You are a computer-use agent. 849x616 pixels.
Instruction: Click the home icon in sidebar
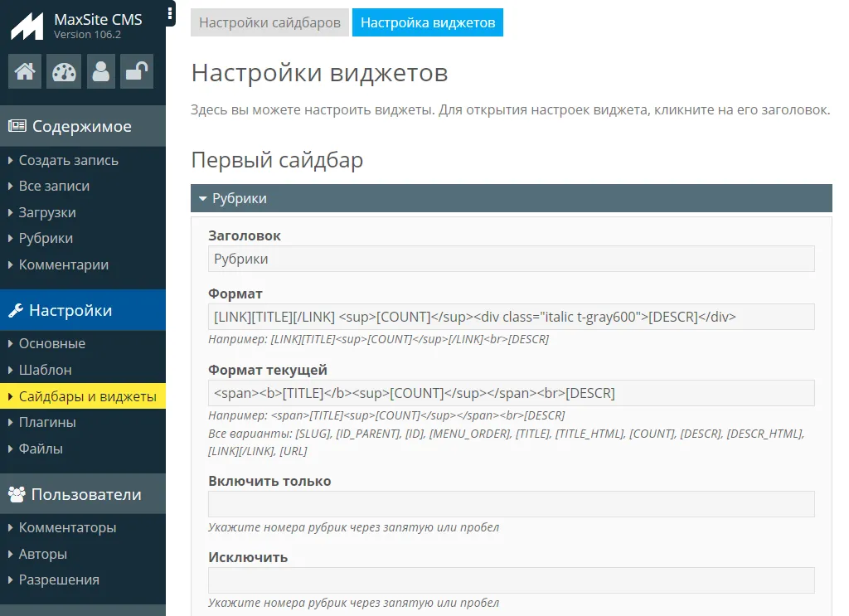[25, 71]
